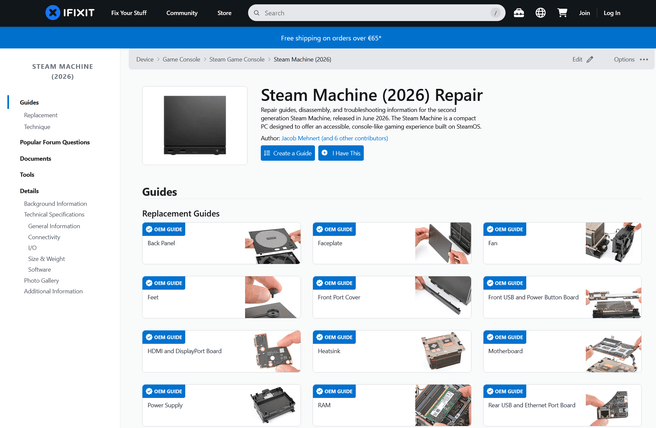
Task: Open the Power Supply guide thumbnail
Action: click(272, 405)
